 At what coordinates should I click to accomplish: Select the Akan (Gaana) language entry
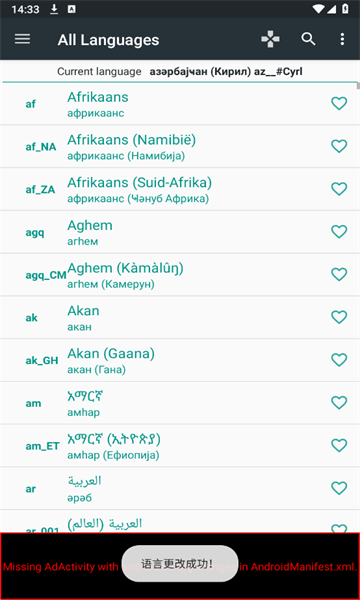point(180,360)
